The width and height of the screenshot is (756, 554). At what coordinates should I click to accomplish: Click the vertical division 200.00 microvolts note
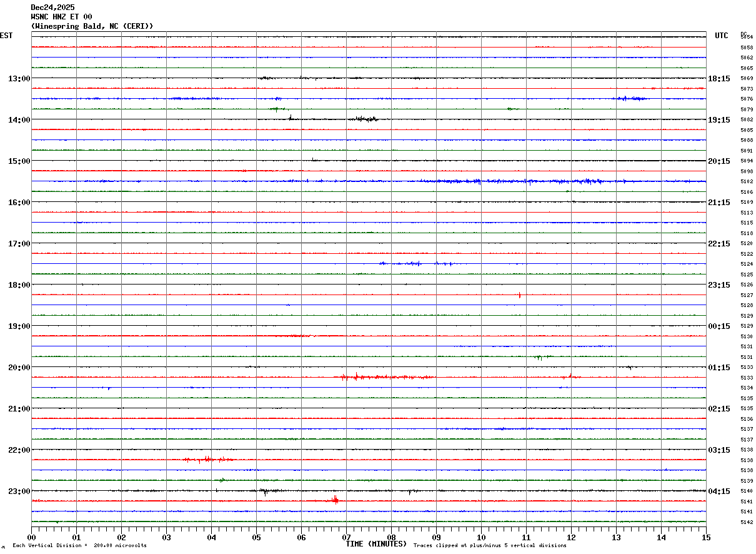point(80,546)
